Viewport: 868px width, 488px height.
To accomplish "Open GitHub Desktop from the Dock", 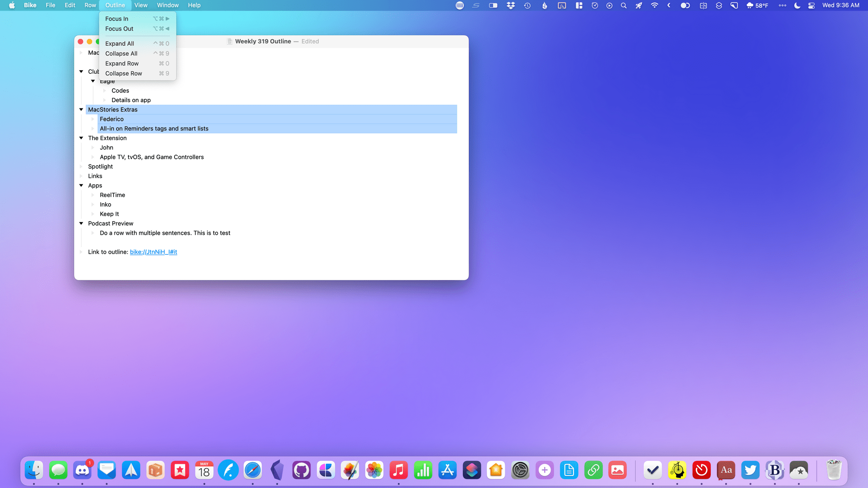I will click(301, 470).
